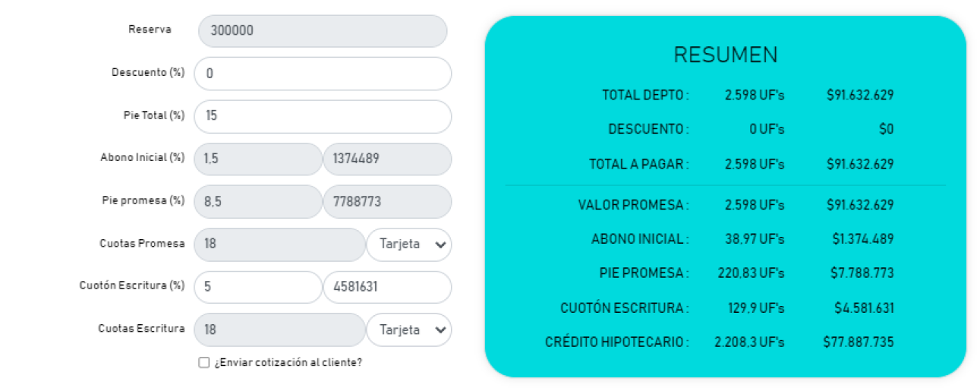
Task: Focus the Descuento (%) input field
Action: 323,74
